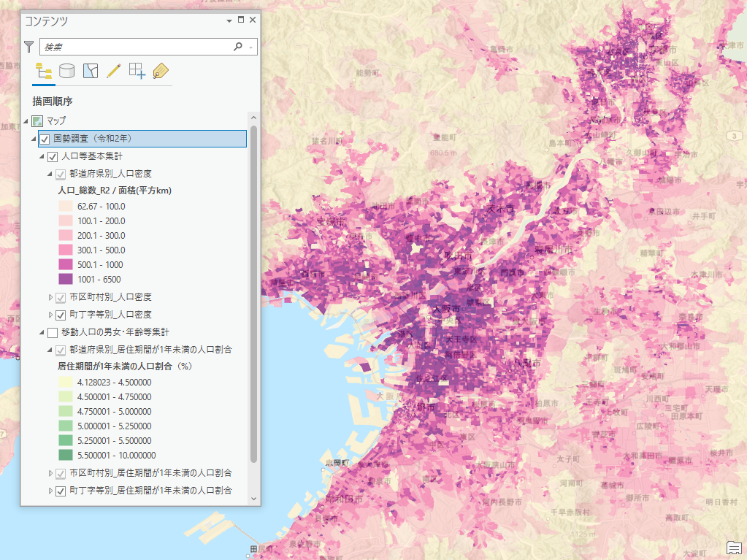Click inside the 検索 search field
The image size is (747, 560).
(135, 47)
